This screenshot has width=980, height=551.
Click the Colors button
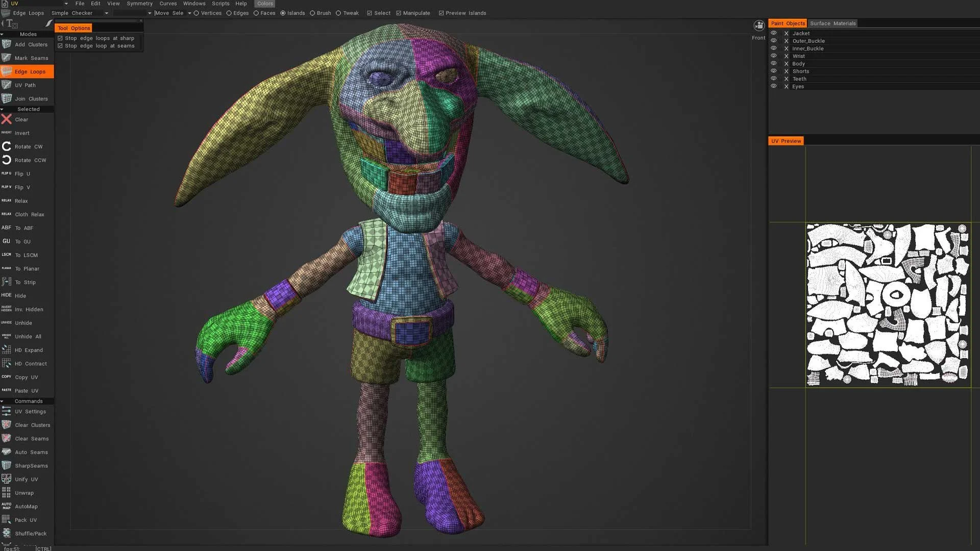coord(264,4)
